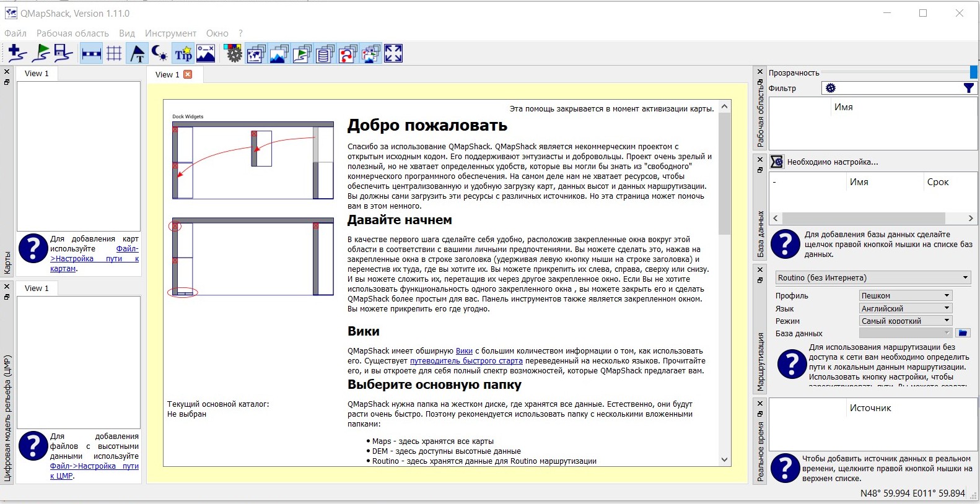Click the database list horizontal scrollbar
Screen dimensions: 980x504
point(872,219)
